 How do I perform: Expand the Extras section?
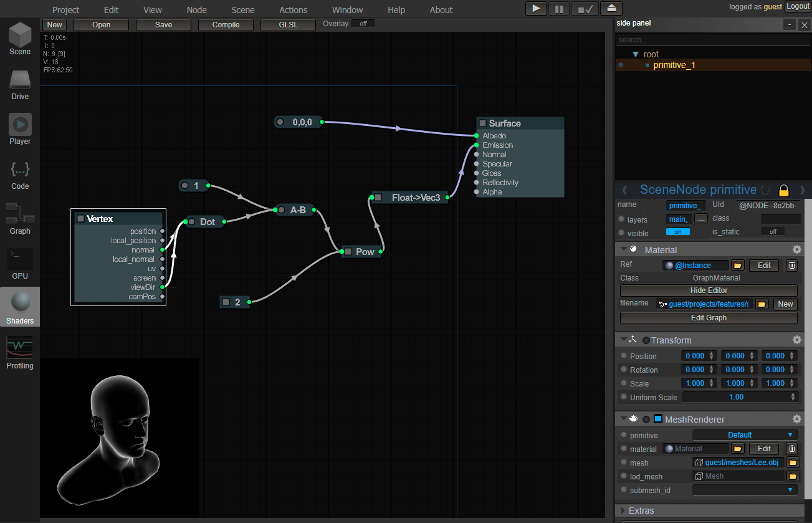tap(641, 511)
